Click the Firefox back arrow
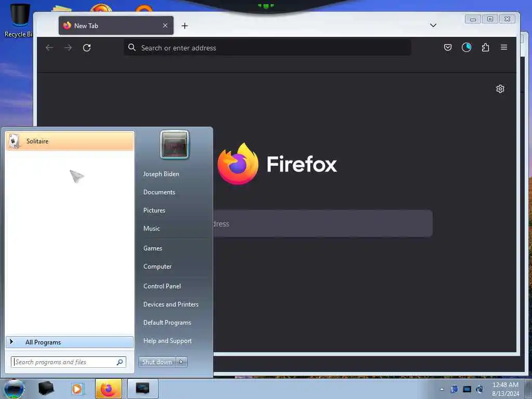 coord(49,48)
